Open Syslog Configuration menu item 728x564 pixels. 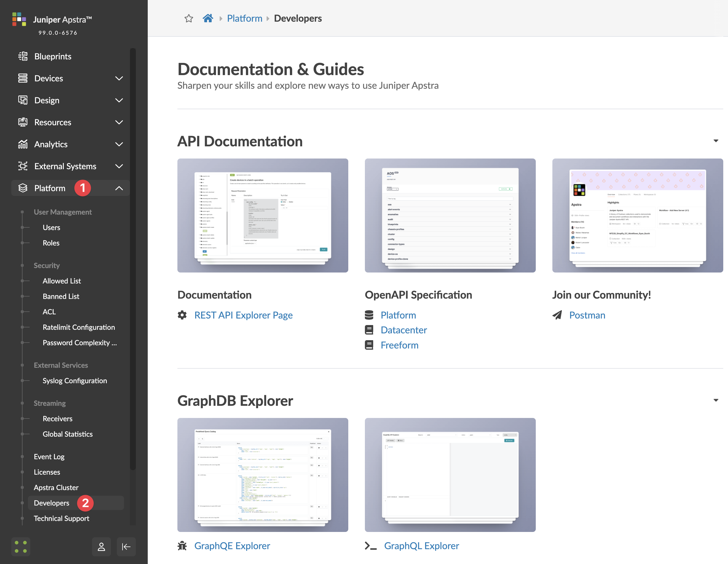75,381
